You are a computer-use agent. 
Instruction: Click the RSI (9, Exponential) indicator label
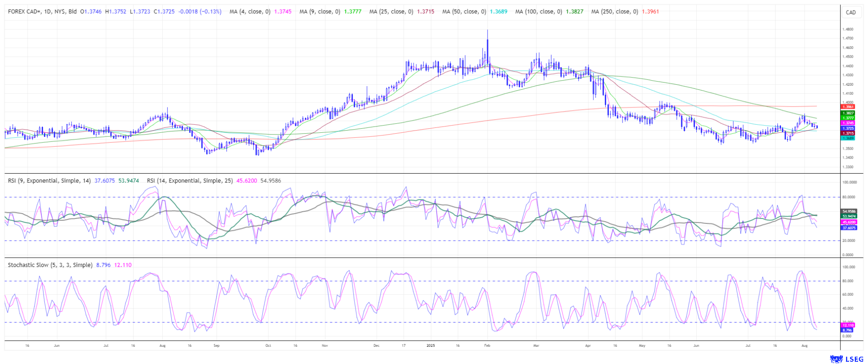(x=49, y=181)
